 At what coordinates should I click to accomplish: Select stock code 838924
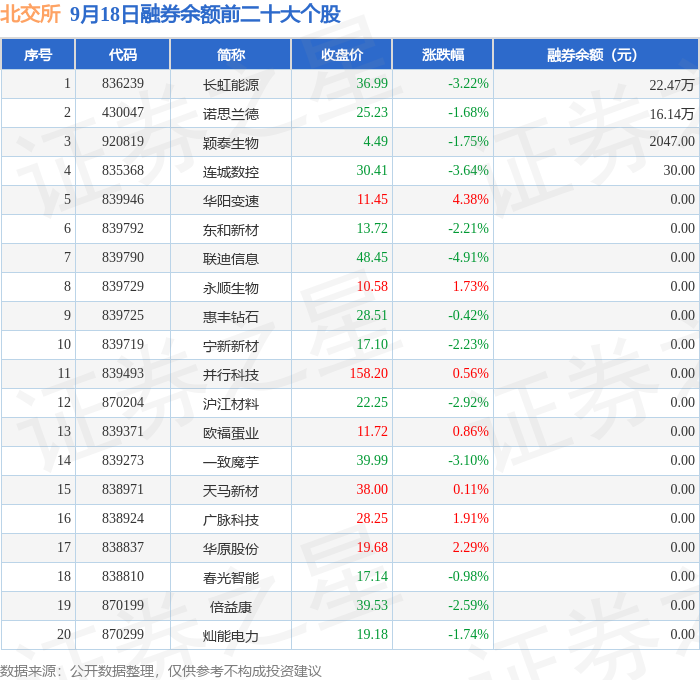coord(123,519)
